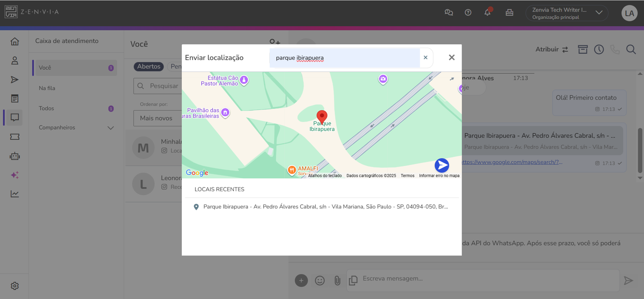Click the Escreva mensagem input field
This screenshot has height=299, width=644.
(x=483, y=281)
